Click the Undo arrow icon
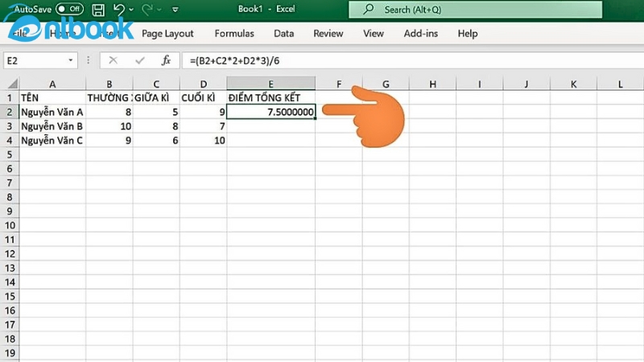The height and width of the screenshot is (362, 644). pos(118,9)
